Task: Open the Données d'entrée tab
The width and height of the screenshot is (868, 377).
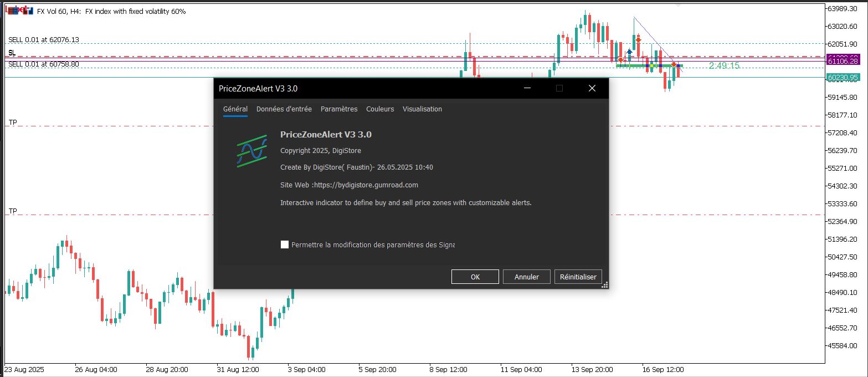Action: click(284, 109)
